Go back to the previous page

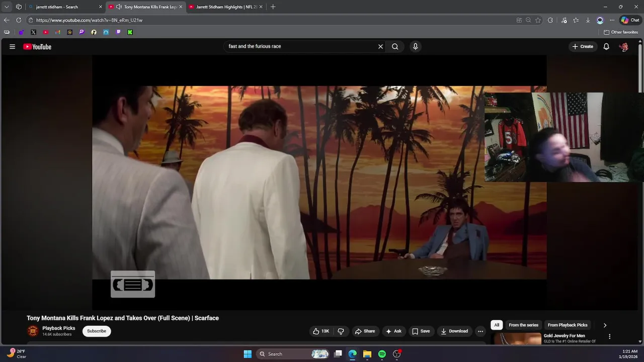click(x=7, y=20)
